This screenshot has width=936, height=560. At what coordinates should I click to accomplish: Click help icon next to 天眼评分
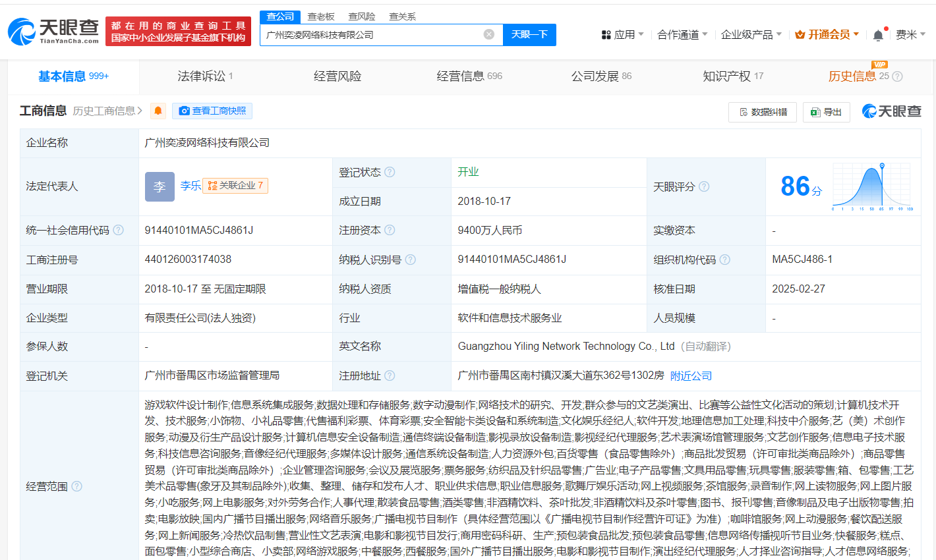704,186
